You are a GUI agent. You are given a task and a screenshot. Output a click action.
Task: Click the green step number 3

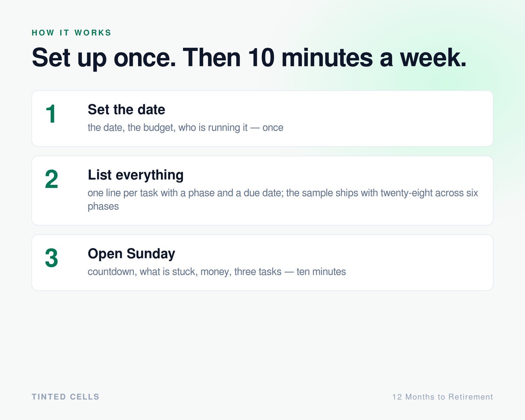[51, 258]
